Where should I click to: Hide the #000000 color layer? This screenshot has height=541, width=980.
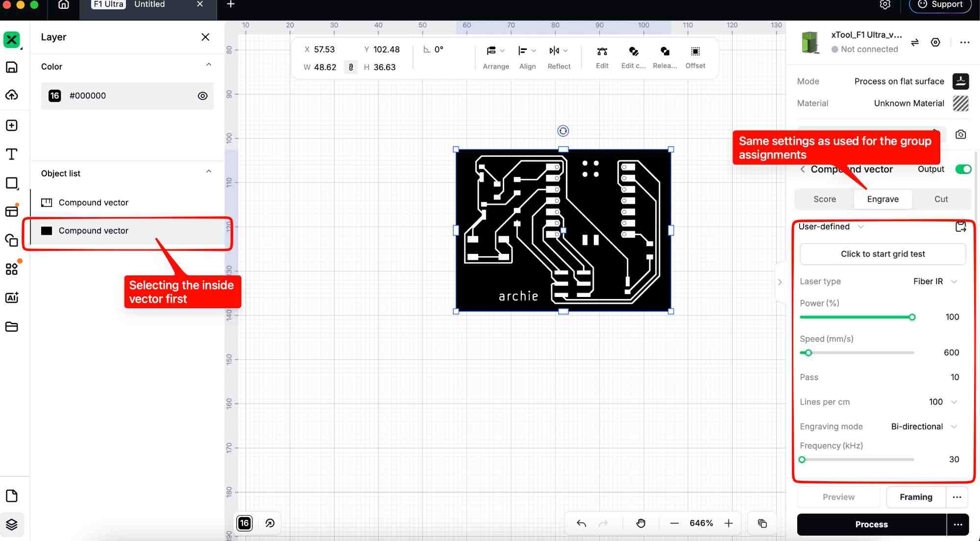pos(202,96)
